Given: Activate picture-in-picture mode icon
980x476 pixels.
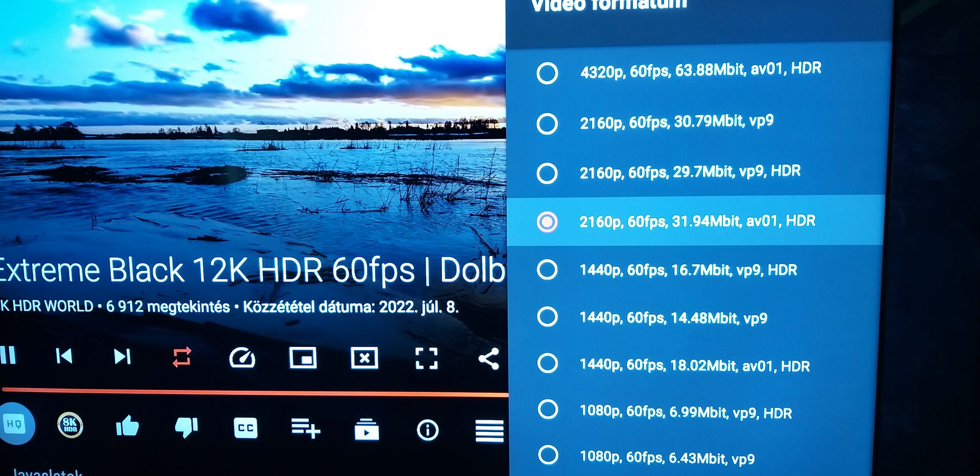Looking at the screenshot, I should [x=303, y=358].
